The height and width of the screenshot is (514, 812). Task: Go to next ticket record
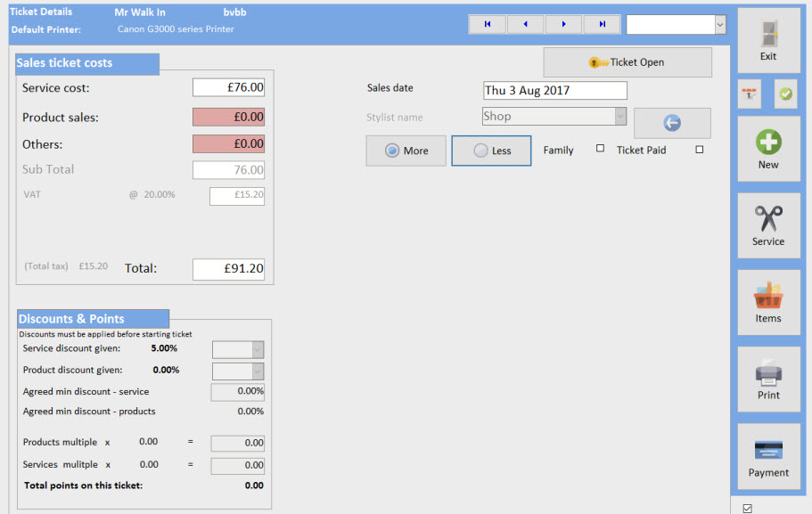pyautogui.click(x=563, y=24)
